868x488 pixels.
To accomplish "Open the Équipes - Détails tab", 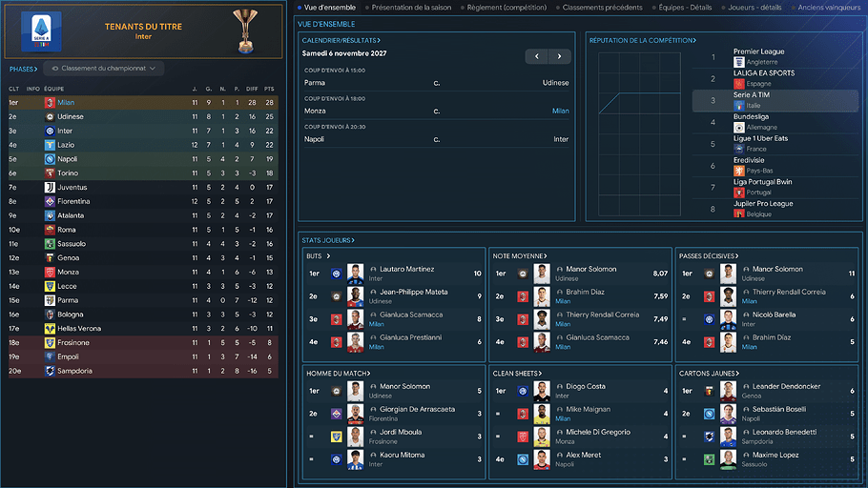I will click(x=682, y=8).
